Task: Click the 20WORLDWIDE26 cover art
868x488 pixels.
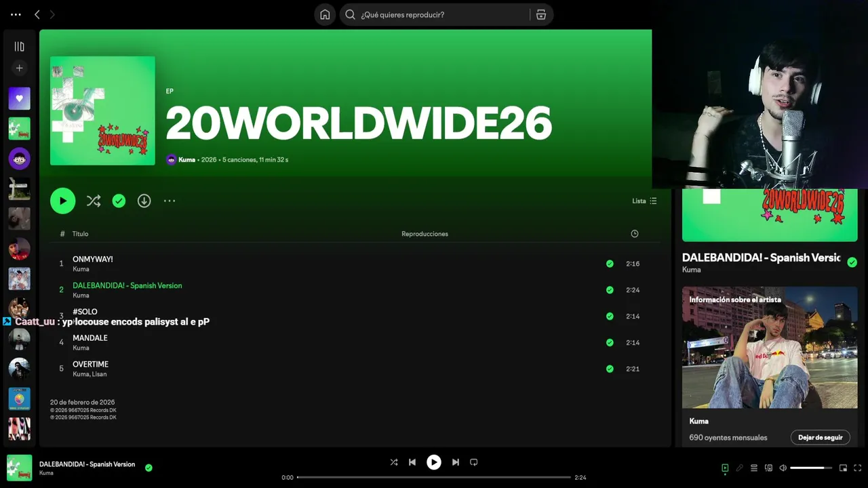Action: (102, 110)
